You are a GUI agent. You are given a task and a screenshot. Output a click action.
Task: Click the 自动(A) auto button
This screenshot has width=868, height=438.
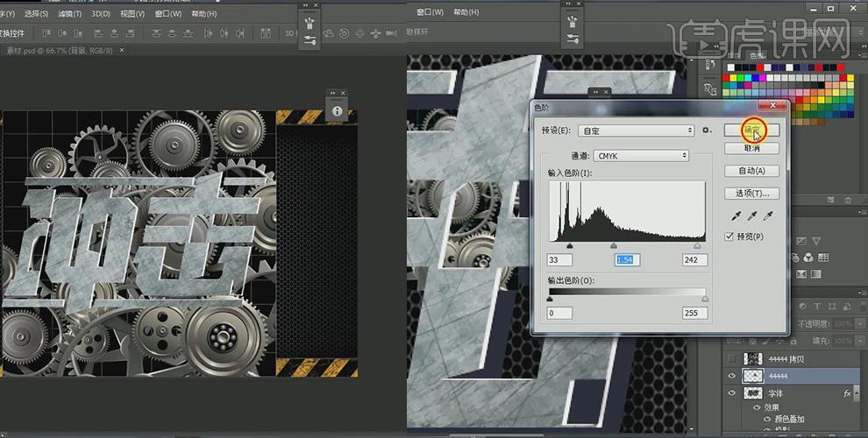[x=751, y=171]
